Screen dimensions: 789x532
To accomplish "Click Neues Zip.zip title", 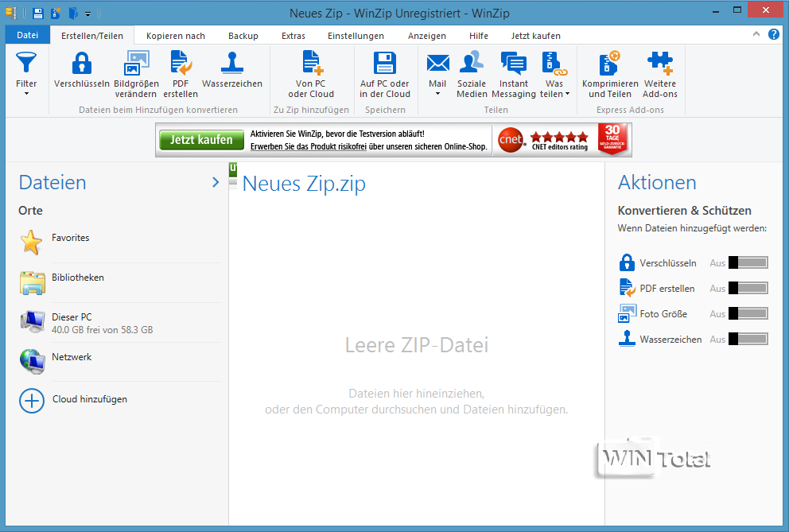I will click(x=304, y=184).
